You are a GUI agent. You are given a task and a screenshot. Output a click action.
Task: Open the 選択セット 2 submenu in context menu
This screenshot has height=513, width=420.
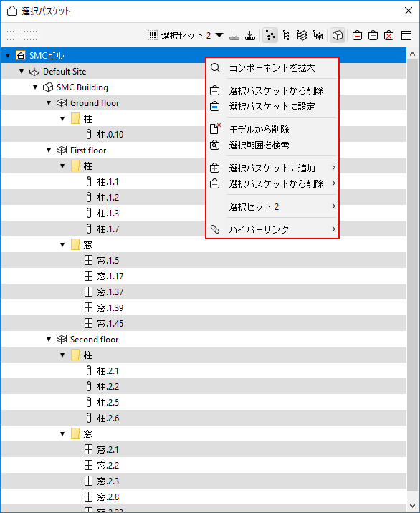pos(272,206)
